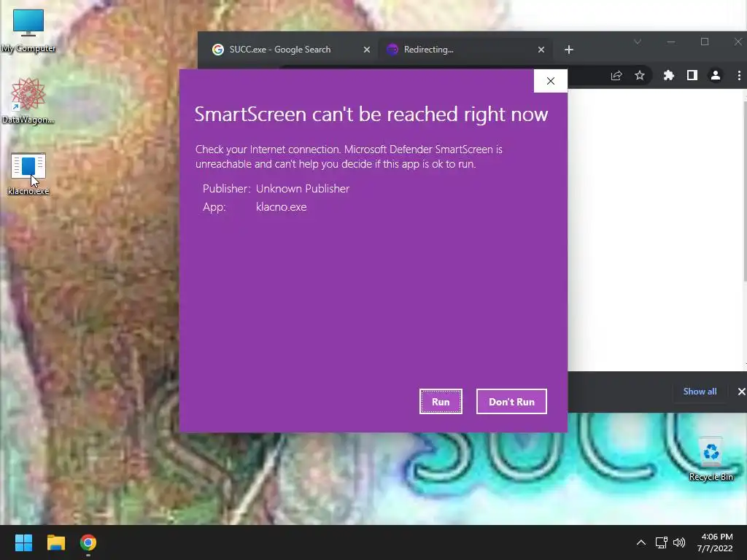The width and height of the screenshot is (747, 560).
Task: Choose Don't Run for klacno.exe
Action: coord(511,402)
